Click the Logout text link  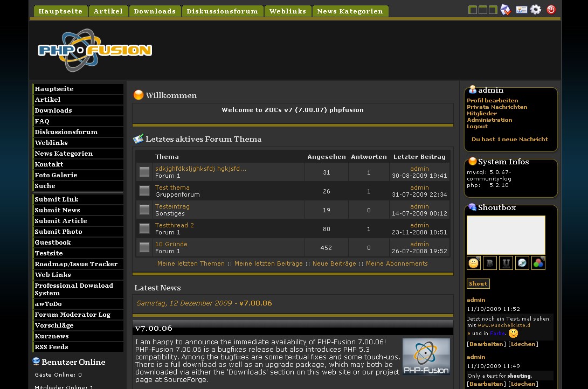pyautogui.click(x=478, y=126)
